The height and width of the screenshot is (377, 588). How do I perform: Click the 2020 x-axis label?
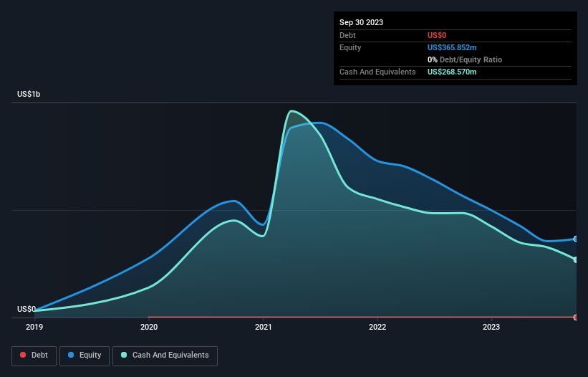pyautogui.click(x=149, y=327)
